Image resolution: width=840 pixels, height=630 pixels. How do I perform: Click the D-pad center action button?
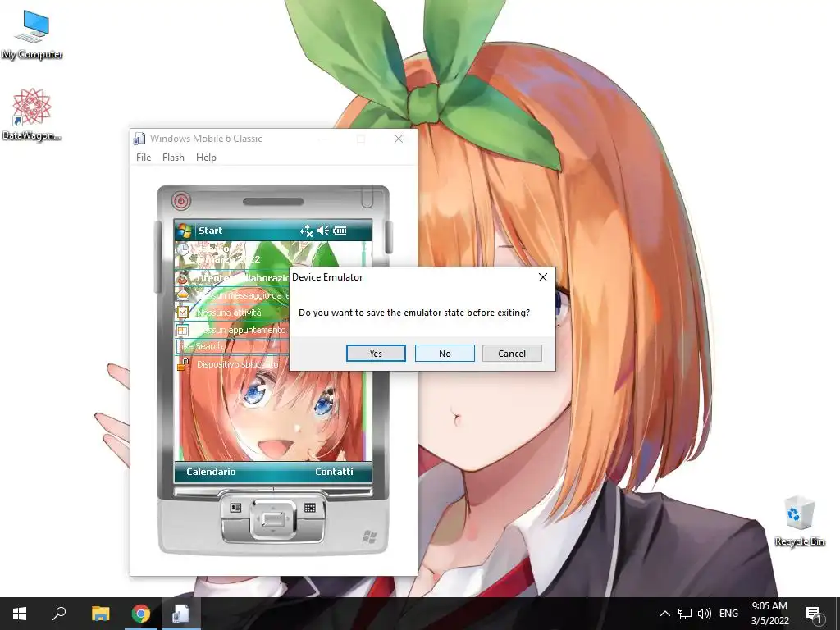pyautogui.click(x=272, y=519)
